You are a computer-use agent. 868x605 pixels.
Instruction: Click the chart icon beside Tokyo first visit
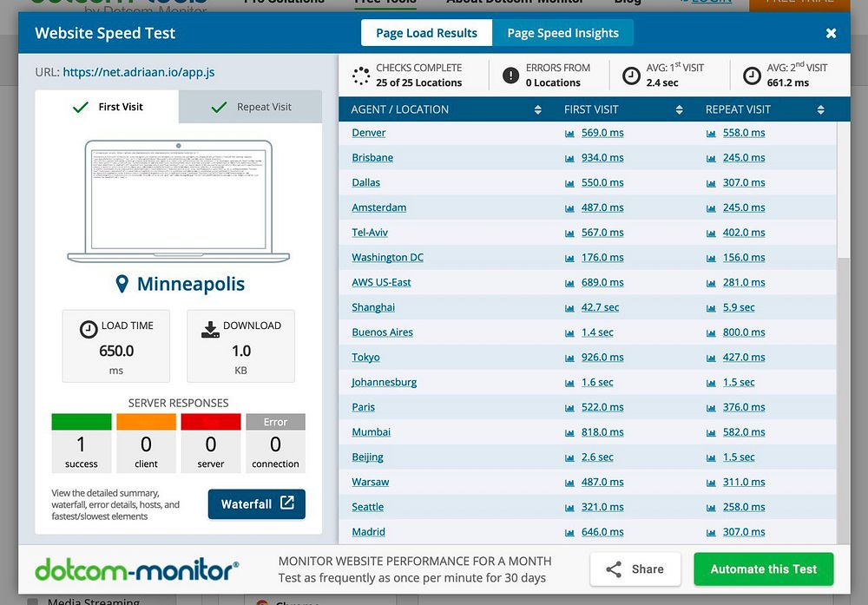click(569, 358)
